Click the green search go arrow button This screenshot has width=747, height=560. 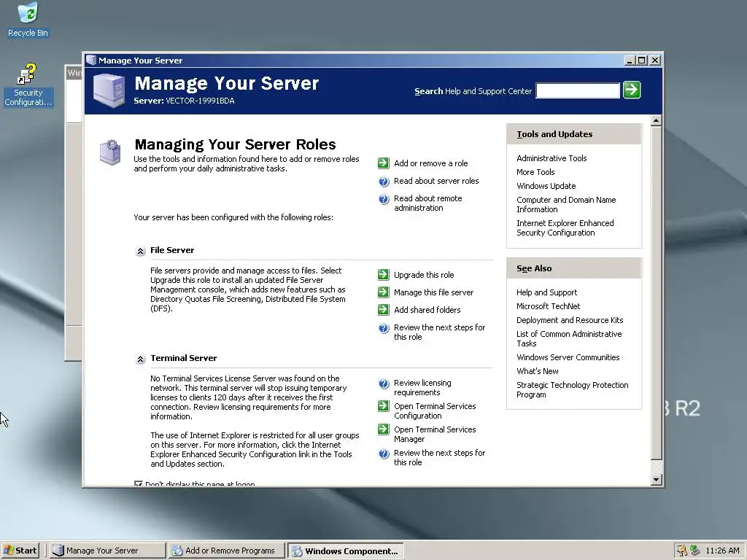632,90
